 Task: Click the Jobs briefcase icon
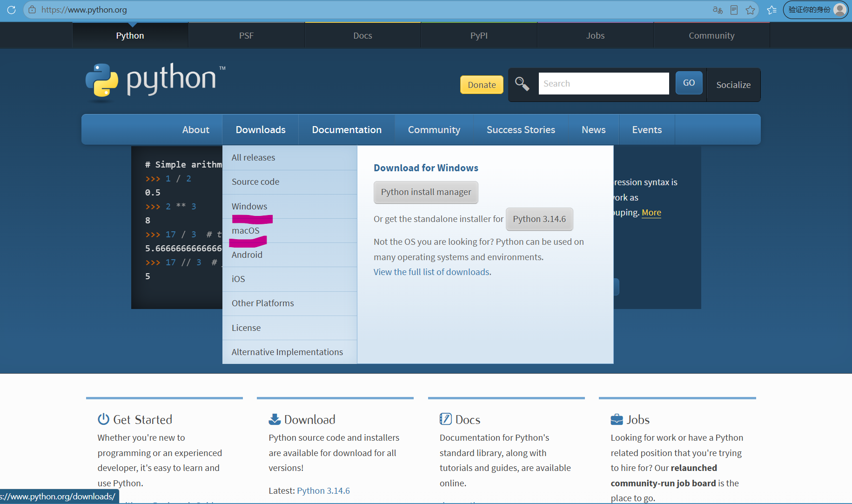click(x=617, y=419)
